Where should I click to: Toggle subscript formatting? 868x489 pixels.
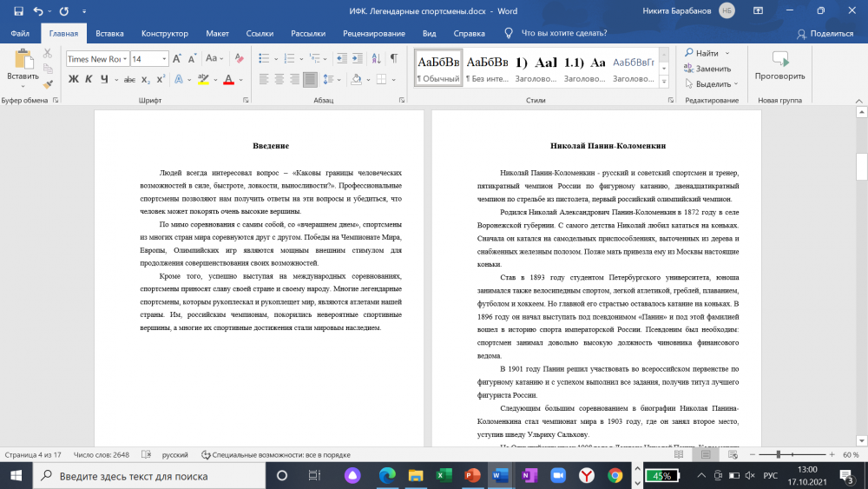pos(145,80)
